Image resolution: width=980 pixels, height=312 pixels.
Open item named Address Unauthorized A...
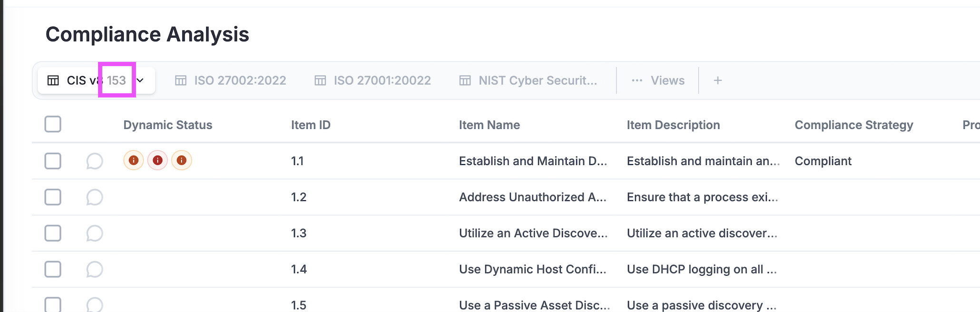coord(532,197)
